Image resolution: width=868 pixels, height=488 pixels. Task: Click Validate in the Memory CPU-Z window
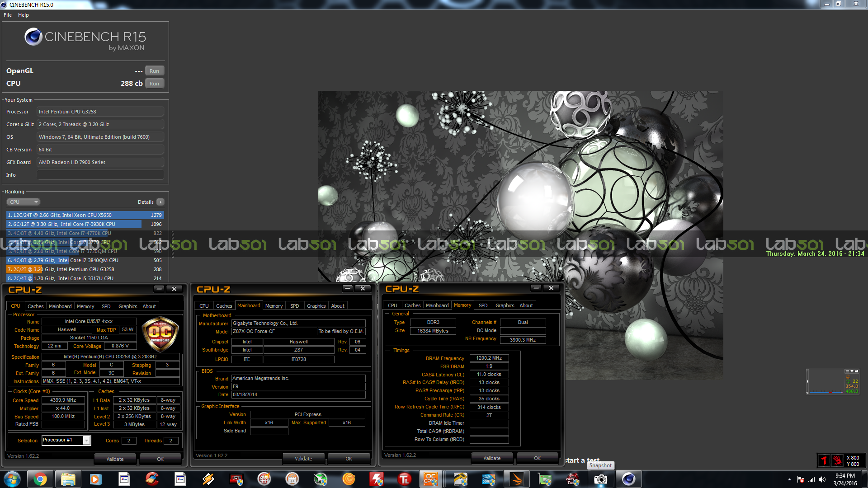[492, 458]
